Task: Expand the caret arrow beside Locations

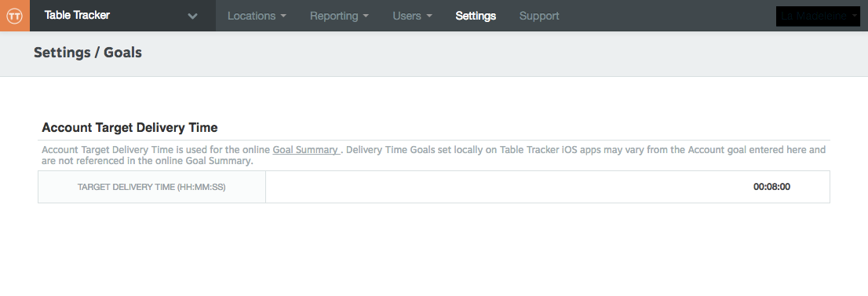Action: click(x=283, y=16)
